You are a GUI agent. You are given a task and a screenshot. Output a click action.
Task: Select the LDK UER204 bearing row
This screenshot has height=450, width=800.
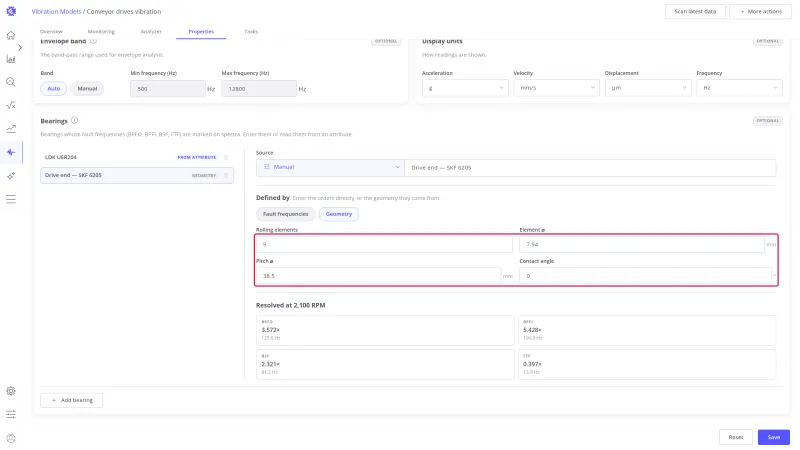[137, 157]
